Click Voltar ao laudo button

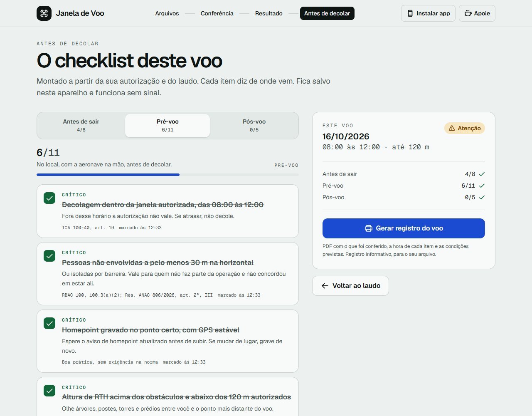(350, 286)
